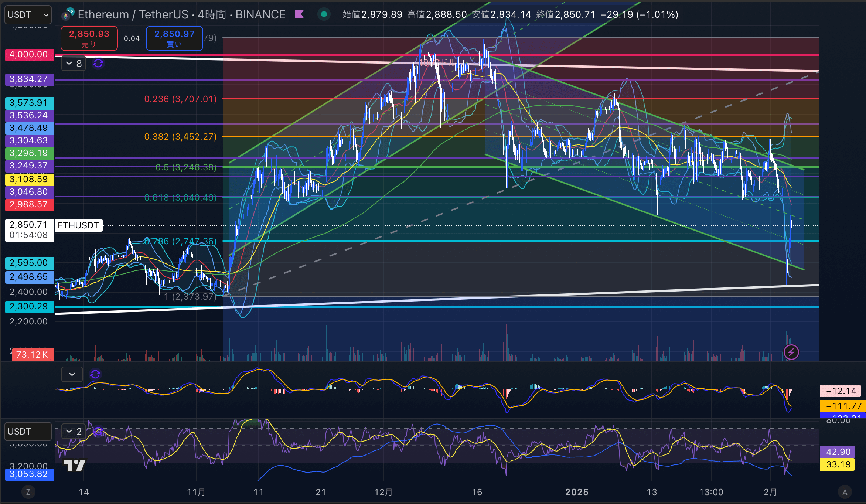Click the TradingView logo icon

[74, 465]
